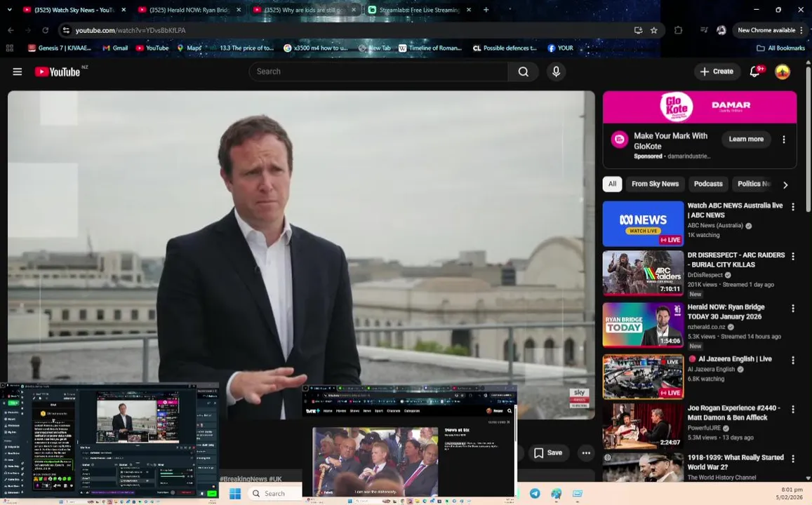Click the Windows taskbar search box

[274, 494]
